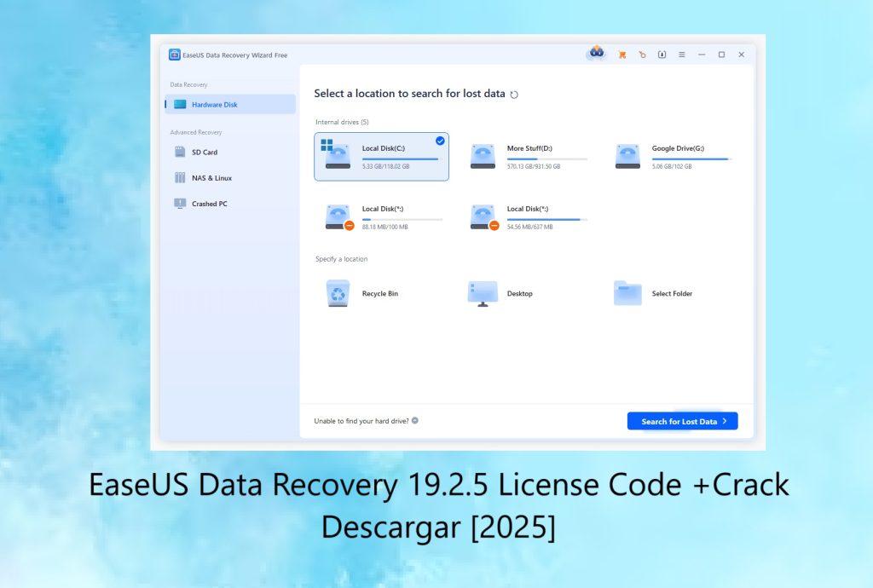Click the Recycle Bin location icon
873x588 pixels.
338,293
